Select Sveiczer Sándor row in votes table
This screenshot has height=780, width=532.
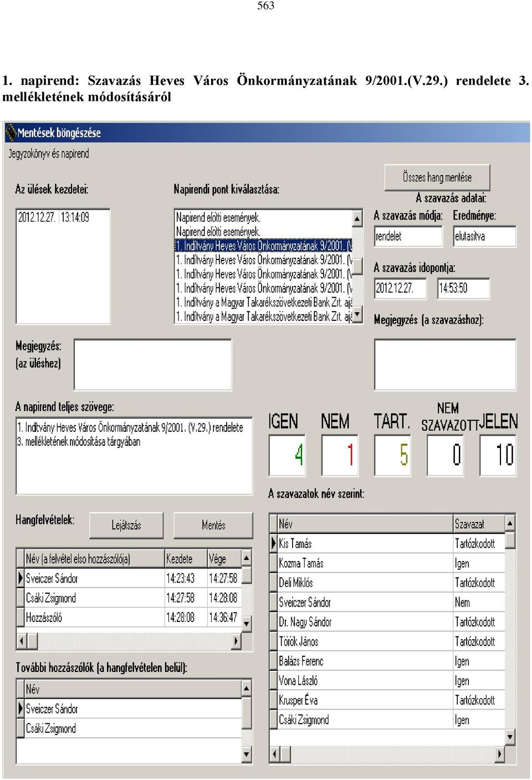[x=391, y=603]
